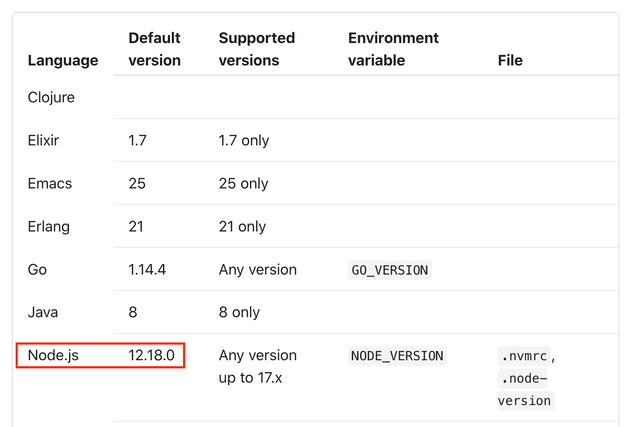
Task: Click the Java row label
Action: (x=43, y=312)
